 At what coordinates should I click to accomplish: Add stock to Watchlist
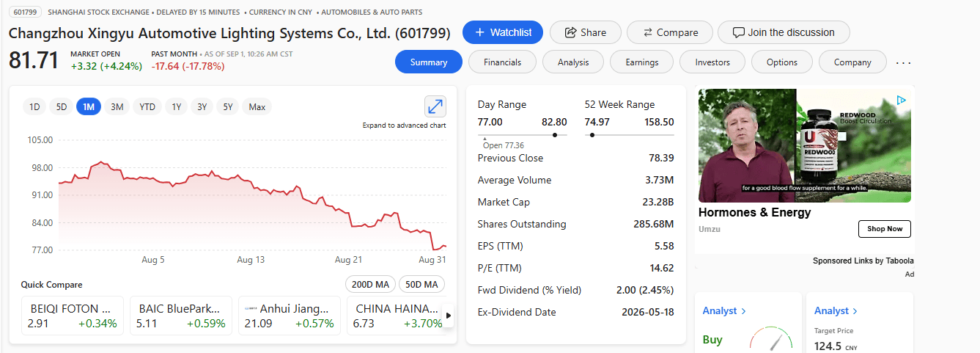(x=503, y=32)
